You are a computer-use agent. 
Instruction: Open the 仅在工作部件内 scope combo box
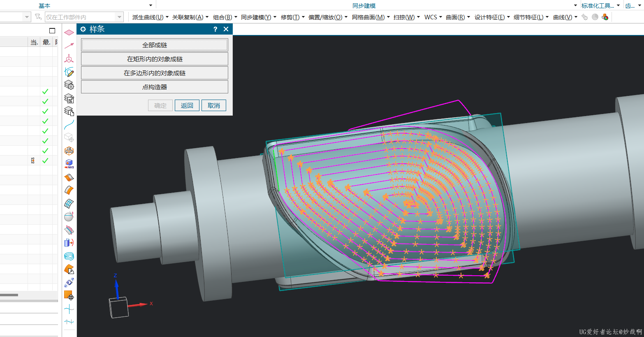click(x=84, y=17)
